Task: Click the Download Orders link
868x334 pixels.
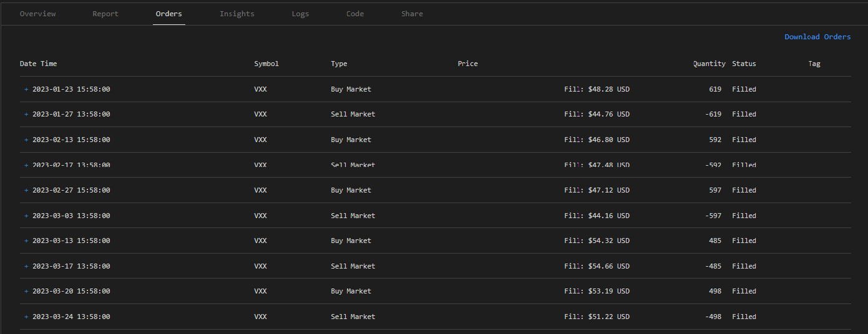Action: (817, 37)
